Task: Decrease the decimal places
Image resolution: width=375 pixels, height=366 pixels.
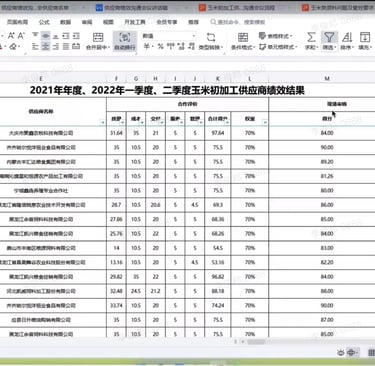Action: tap(192, 46)
